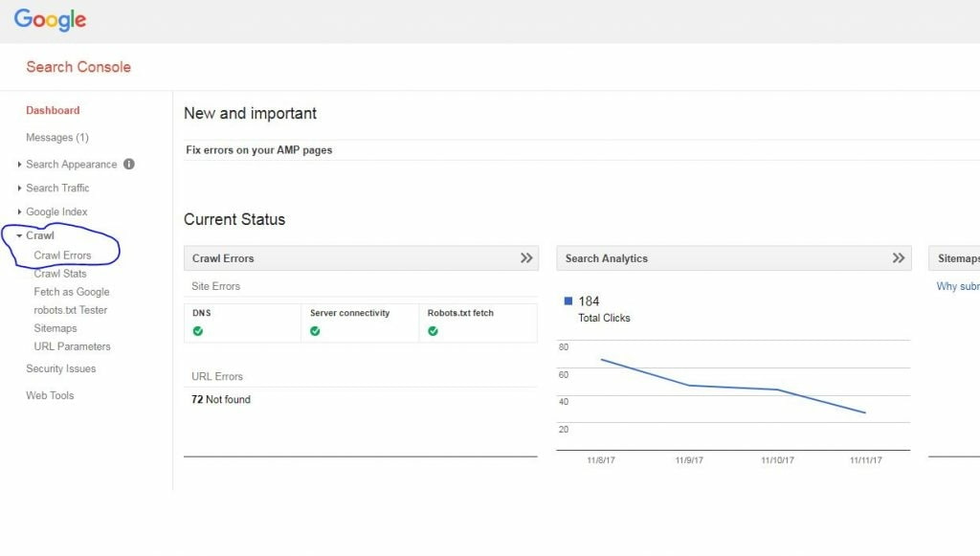Open the Dashboard menu item

click(x=53, y=111)
